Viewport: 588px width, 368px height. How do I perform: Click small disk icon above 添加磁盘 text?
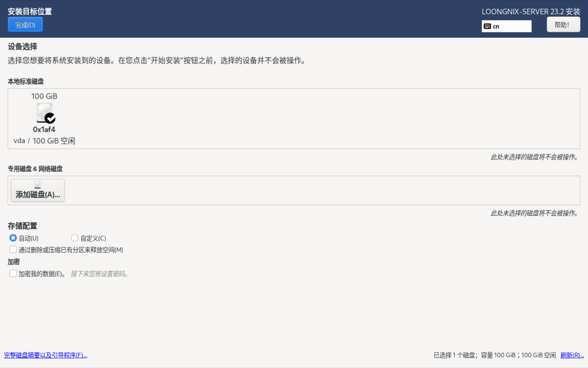[x=38, y=185]
